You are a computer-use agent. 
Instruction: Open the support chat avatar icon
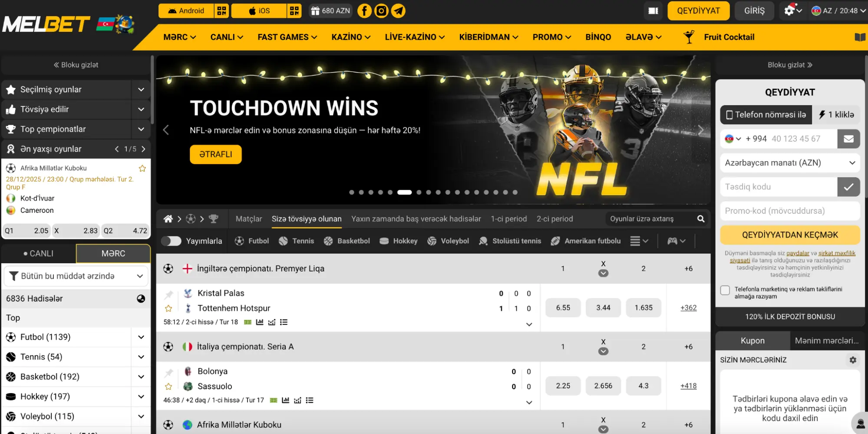860,424
